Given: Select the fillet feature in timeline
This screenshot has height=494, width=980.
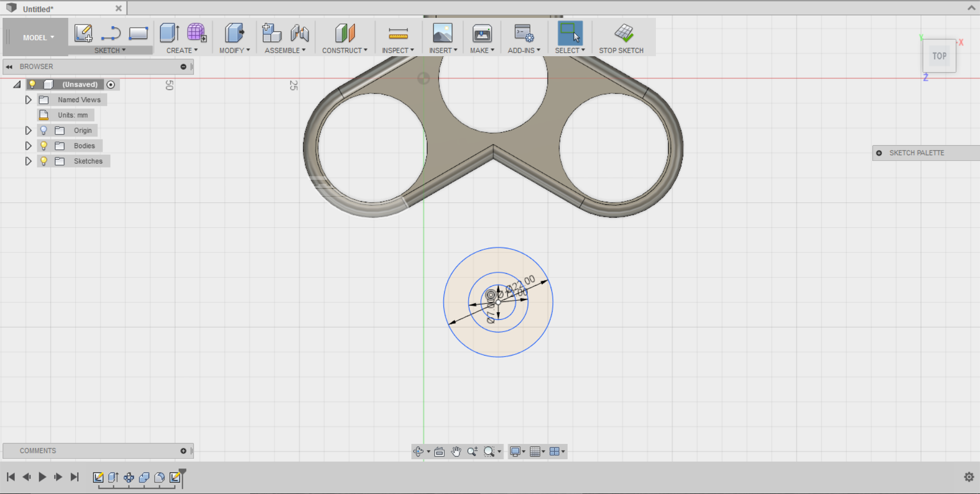Looking at the screenshot, I should (x=159, y=477).
